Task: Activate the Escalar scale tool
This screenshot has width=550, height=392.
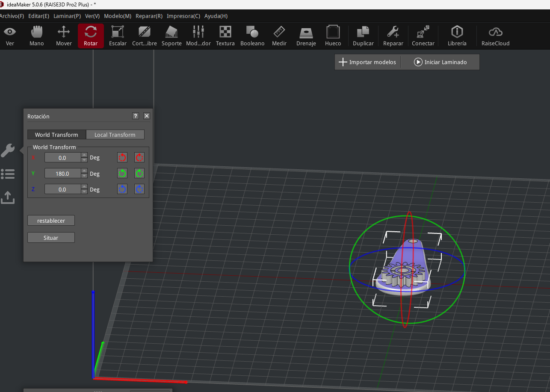Action: pyautogui.click(x=118, y=36)
